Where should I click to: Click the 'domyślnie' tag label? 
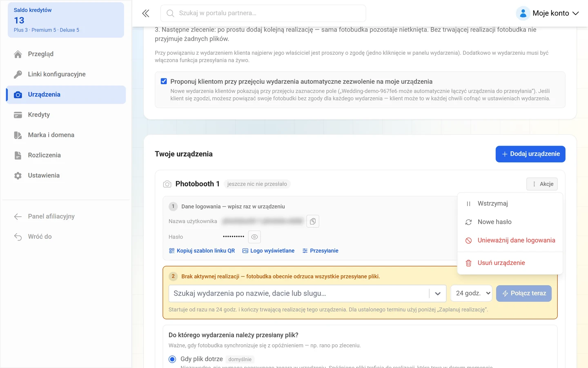(240, 359)
